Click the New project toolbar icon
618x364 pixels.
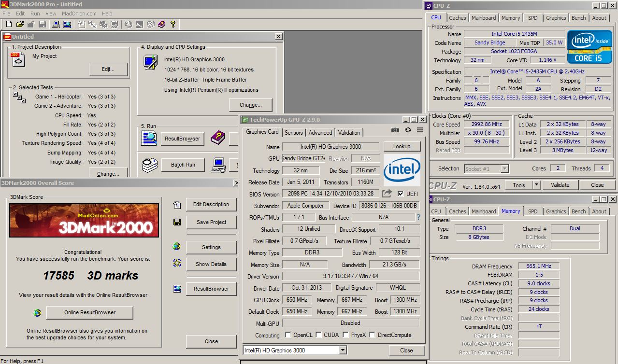9,24
